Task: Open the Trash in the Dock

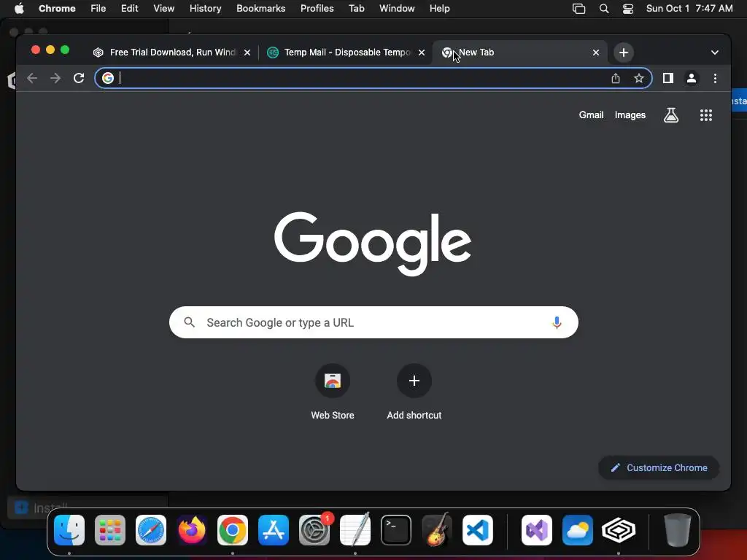Action: [678, 529]
